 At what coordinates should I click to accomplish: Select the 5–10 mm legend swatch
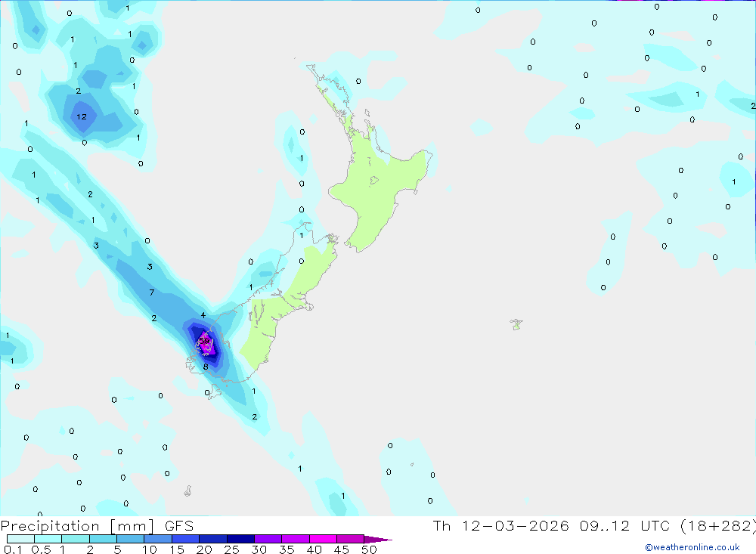(x=130, y=540)
